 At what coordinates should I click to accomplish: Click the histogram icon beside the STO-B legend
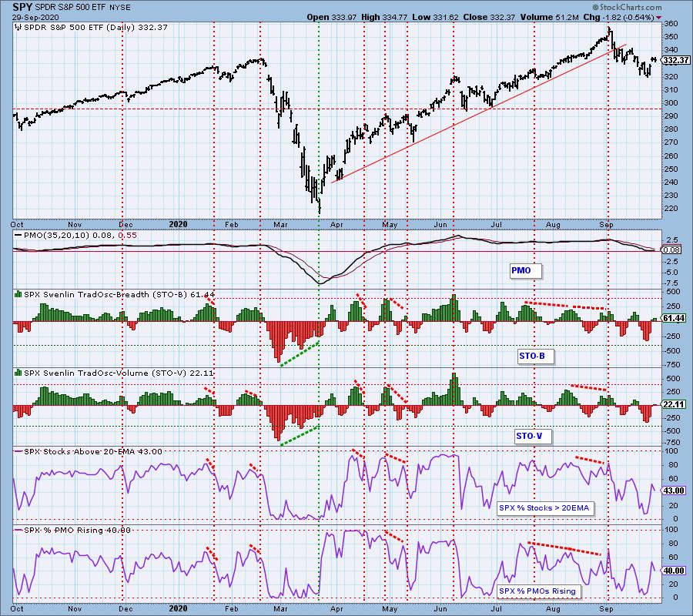pyautogui.click(x=18, y=294)
